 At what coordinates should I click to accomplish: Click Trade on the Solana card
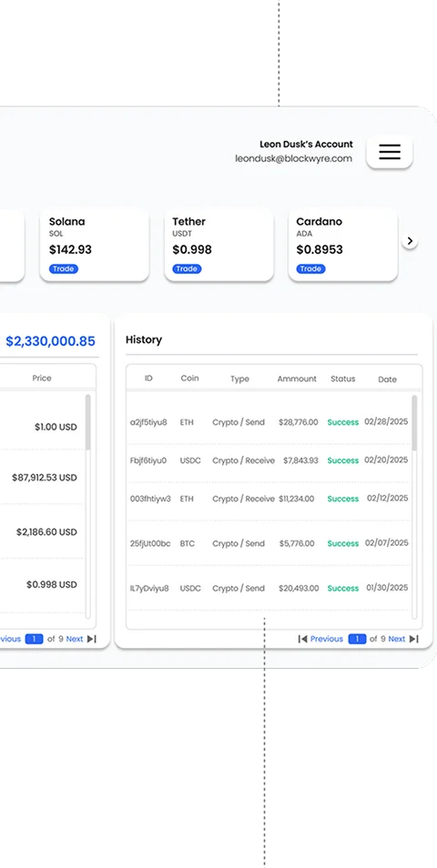pyautogui.click(x=64, y=268)
